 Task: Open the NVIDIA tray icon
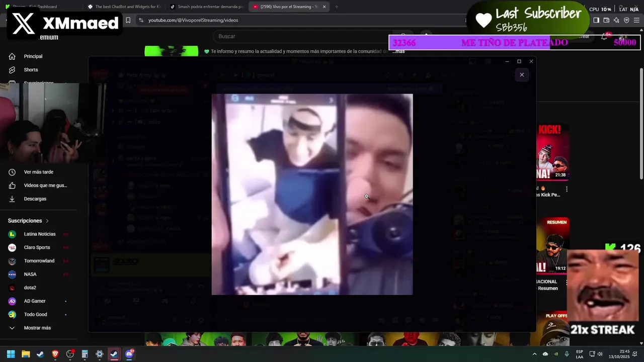556,354
